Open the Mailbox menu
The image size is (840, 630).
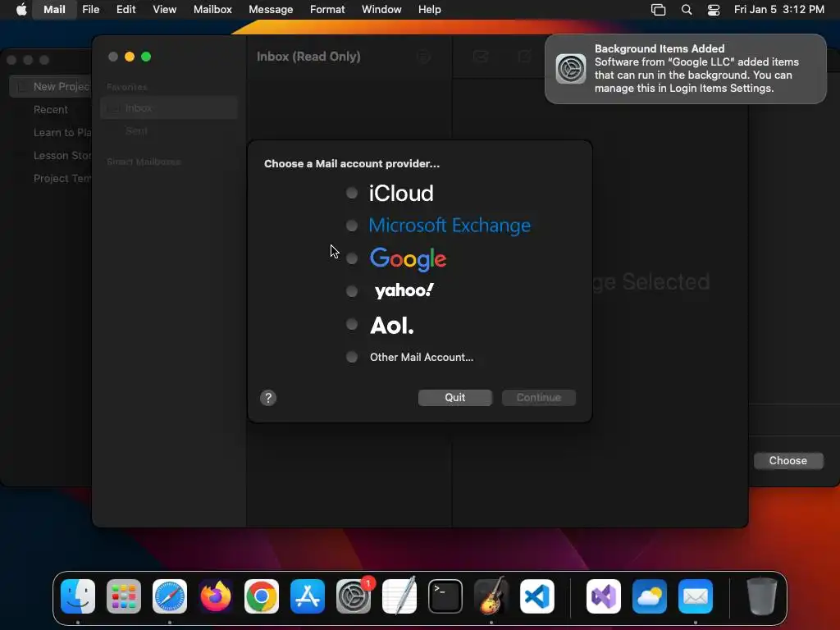tap(212, 10)
